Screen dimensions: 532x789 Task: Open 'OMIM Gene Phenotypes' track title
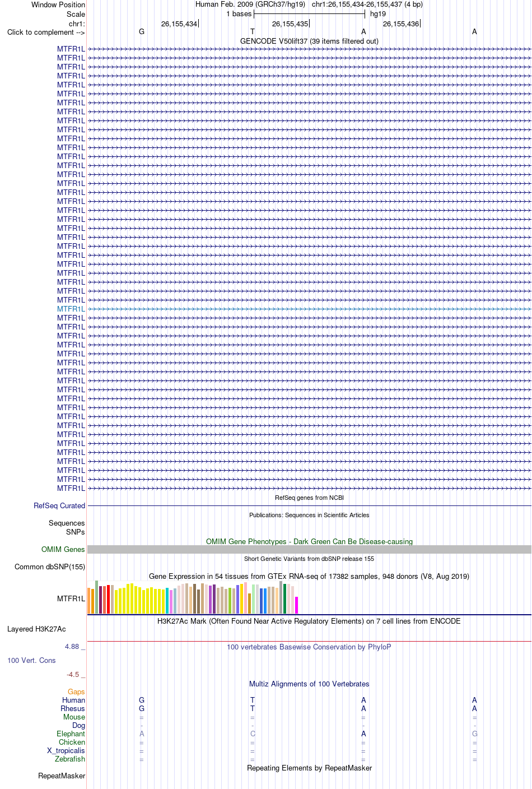(309, 541)
